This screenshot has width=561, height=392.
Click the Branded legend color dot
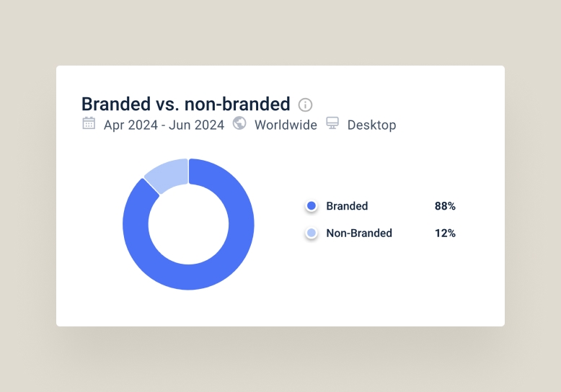(x=312, y=205)
